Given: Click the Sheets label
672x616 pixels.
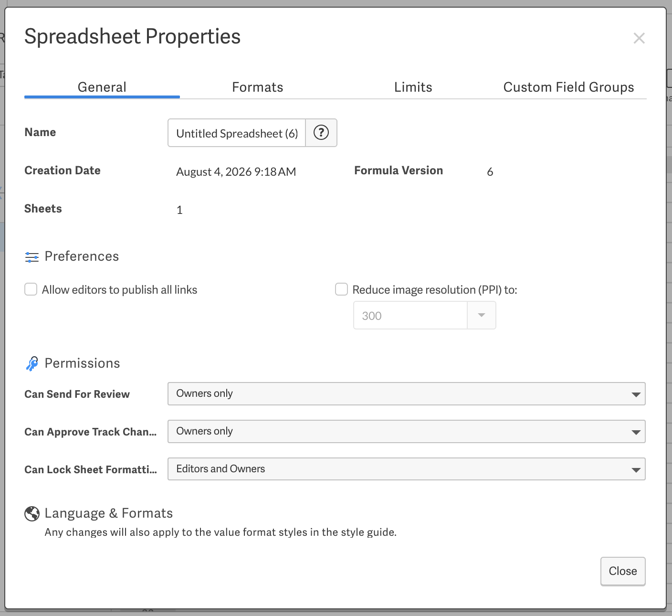Looking at the screenshot, I should click(43, 209).
